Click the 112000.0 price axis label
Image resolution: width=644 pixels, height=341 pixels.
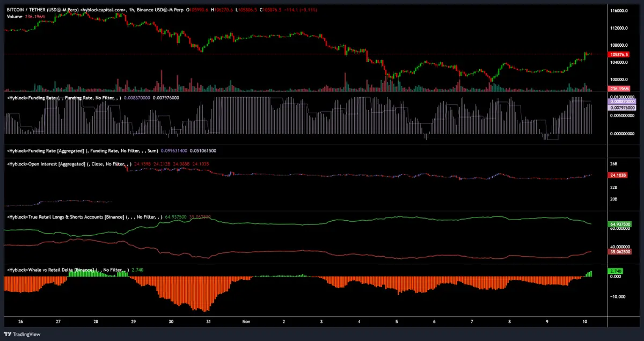tap(619, 28)
